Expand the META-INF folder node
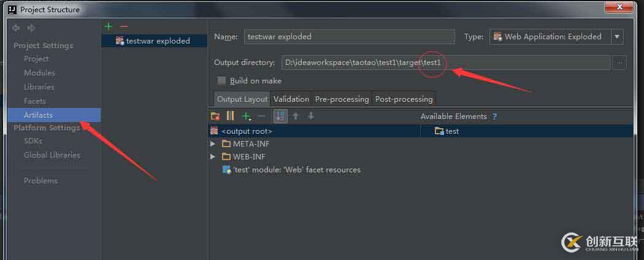 [x=213, y=143]
